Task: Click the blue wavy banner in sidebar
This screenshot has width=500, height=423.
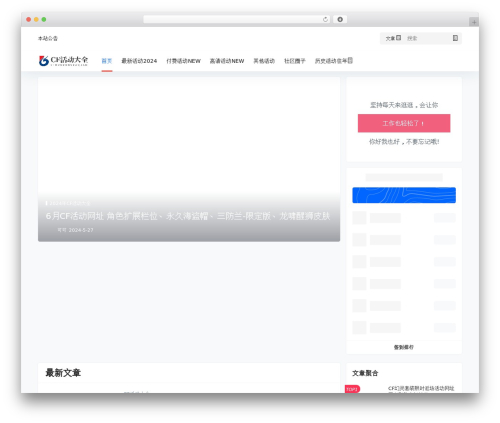Action: click(x=404, y=195)
